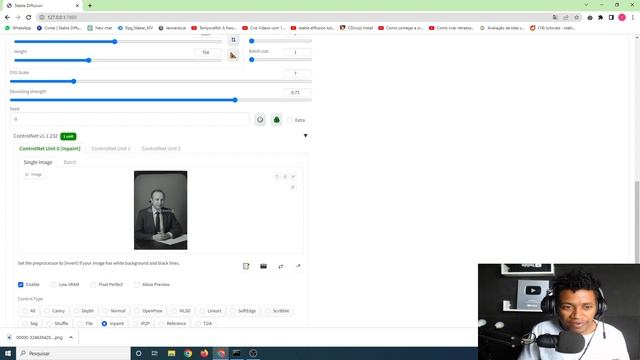Bookmark this page with star icon

tap(577, 17)
